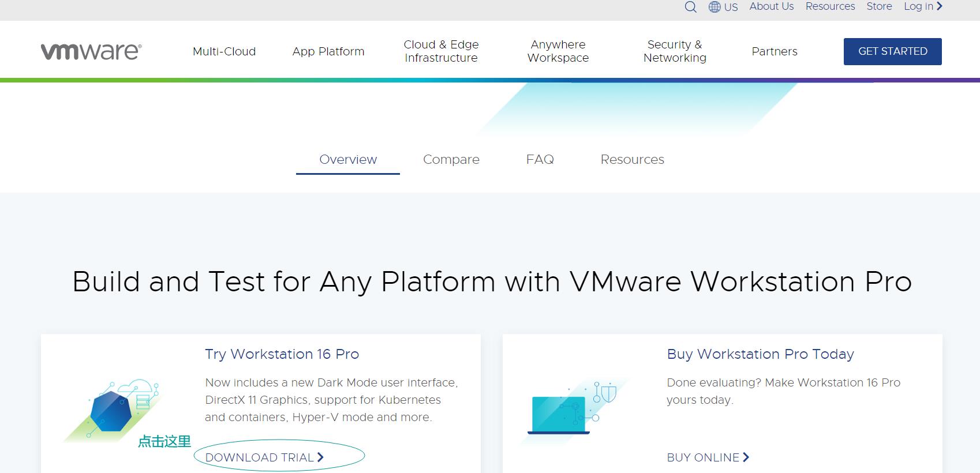Open the Anywhere Workspace menu
Viewport: 980px width, 473px height.
[x=558, y=51]
